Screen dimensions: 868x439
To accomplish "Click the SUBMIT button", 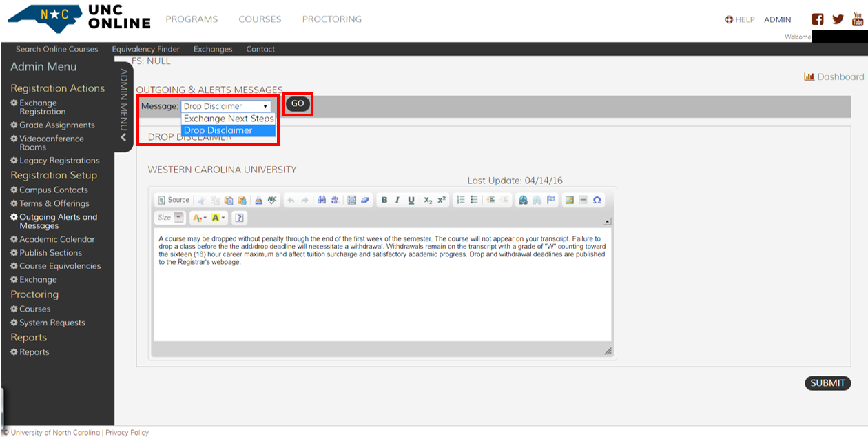I will [827, 383].
